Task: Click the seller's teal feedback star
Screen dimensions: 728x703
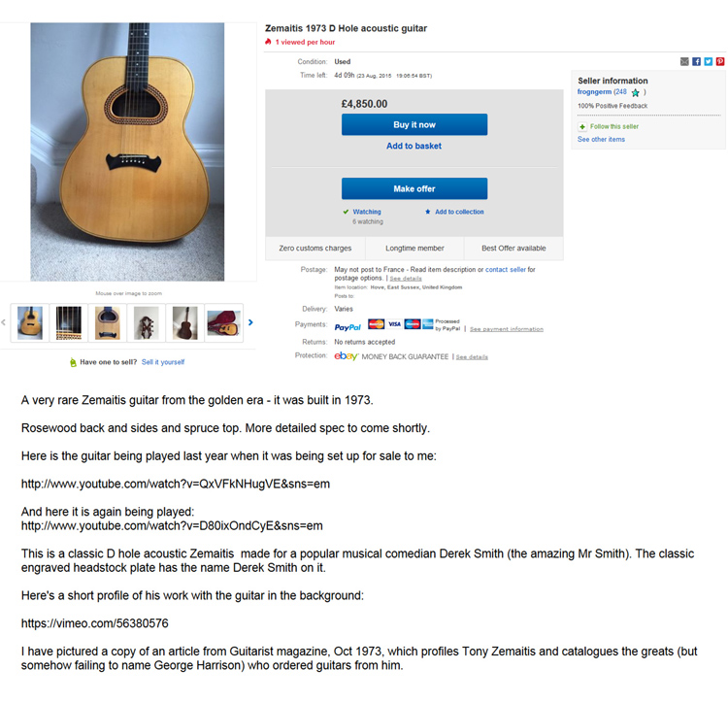Action: tap(636, 93)
